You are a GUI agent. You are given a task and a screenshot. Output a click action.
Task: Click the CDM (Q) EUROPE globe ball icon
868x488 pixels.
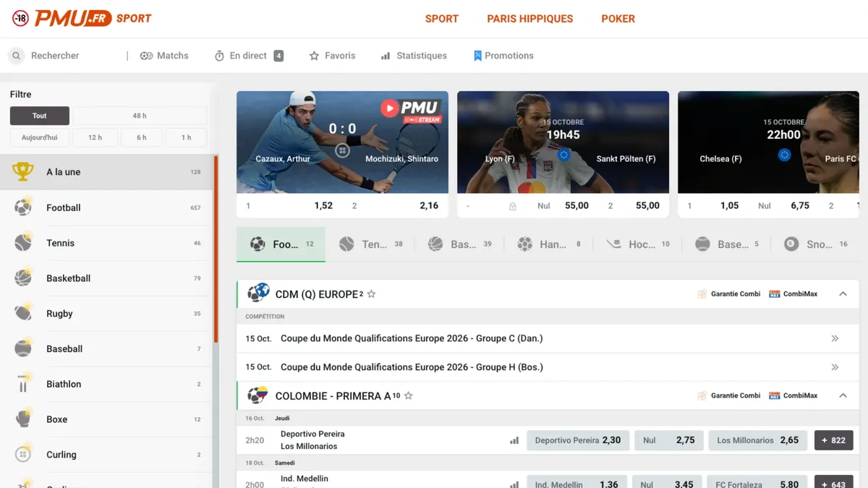coord(258,294)
